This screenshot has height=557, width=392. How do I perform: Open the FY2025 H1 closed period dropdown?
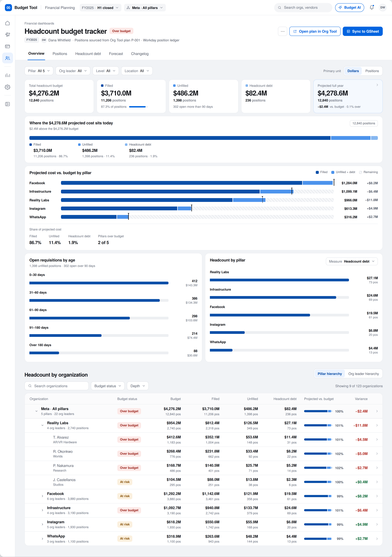point(100,7)
